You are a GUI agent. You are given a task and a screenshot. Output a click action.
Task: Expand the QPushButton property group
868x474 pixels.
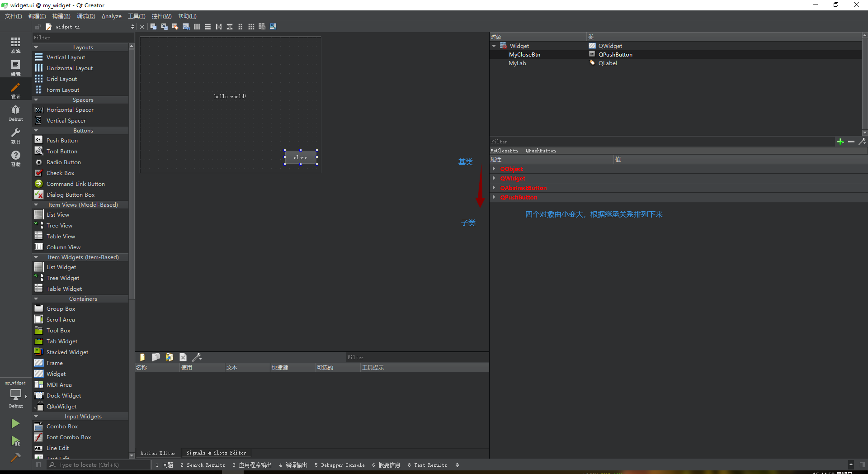(x=494, y=198)
